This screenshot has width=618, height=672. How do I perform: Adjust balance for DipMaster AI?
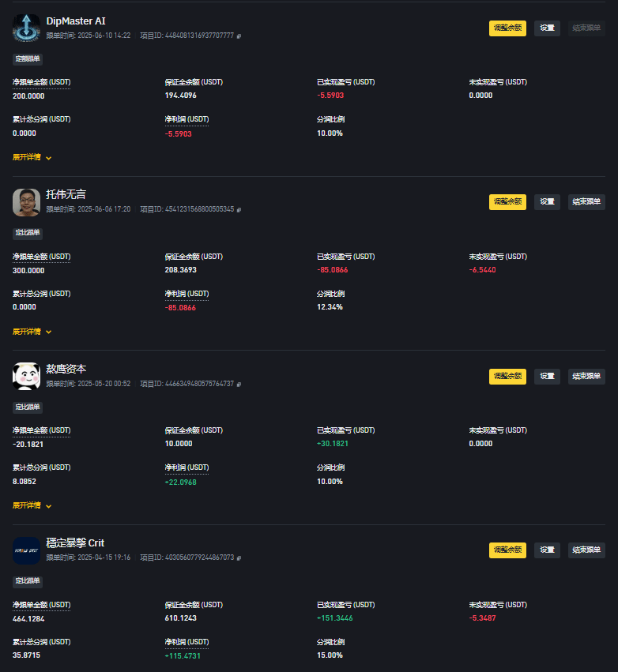(507, 28)
